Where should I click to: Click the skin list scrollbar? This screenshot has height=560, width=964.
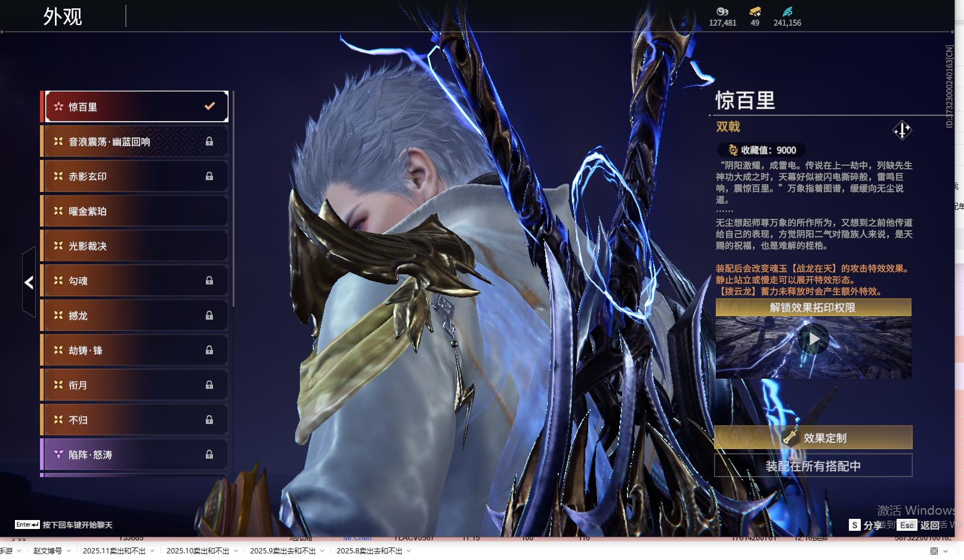click(233, 199)
